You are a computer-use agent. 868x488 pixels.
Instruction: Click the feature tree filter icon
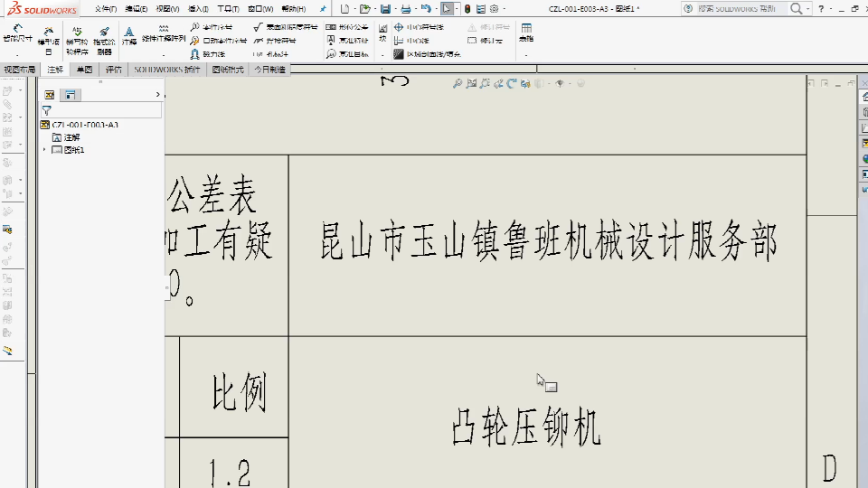(46, 110)
